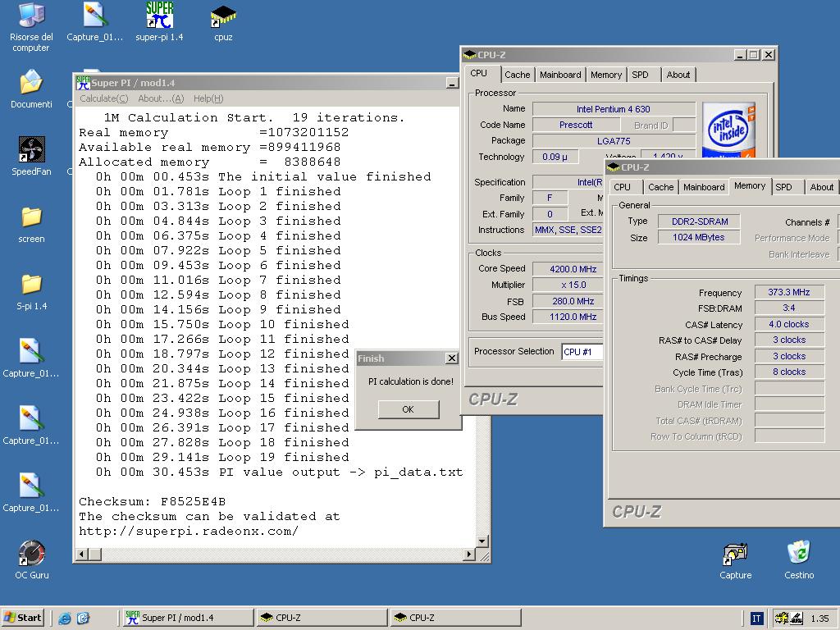Viewport: 840px width, 630px height.
Task: Click the Intel Inside logo in CPU-Z
Action: pos(728,129)
